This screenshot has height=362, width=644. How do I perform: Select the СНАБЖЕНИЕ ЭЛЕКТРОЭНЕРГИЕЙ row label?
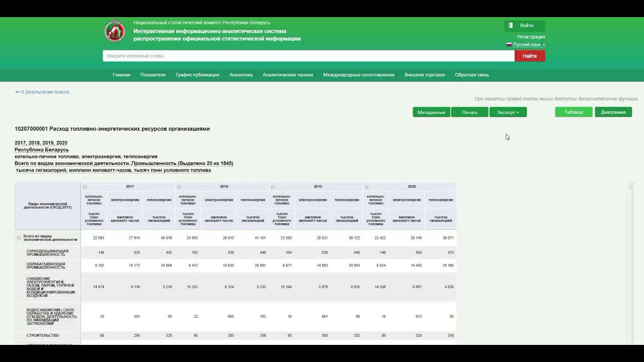(x=48, y=287)
